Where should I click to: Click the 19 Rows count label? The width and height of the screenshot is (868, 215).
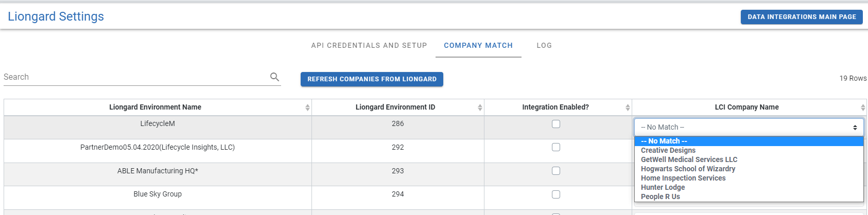pyautogui.click(x=853, y=78)
